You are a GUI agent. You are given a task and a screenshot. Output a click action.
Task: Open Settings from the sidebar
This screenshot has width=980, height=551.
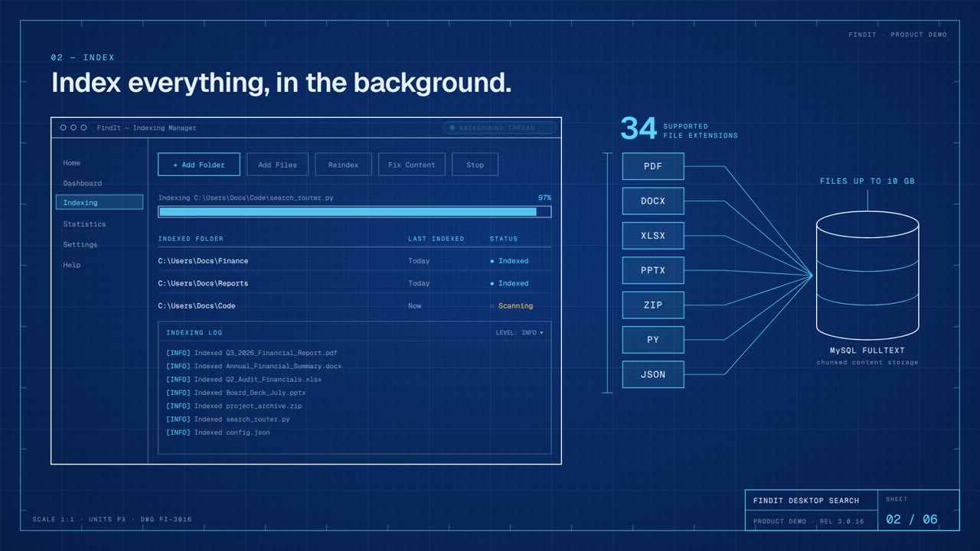[80, 245]
